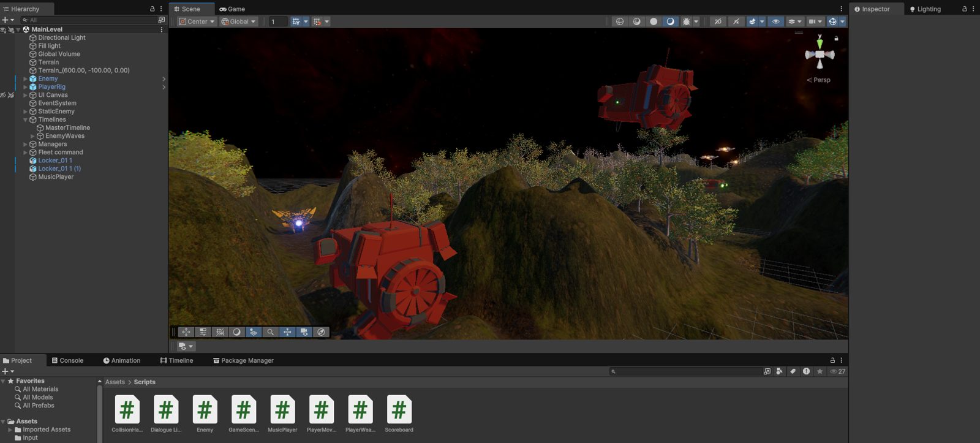
Task: Open the Lighting tab
Action: (x=925, y=9)
